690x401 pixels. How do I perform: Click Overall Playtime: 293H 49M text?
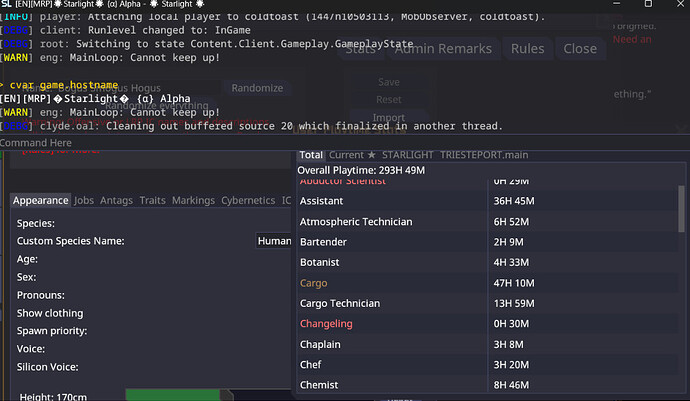[361, 170]
